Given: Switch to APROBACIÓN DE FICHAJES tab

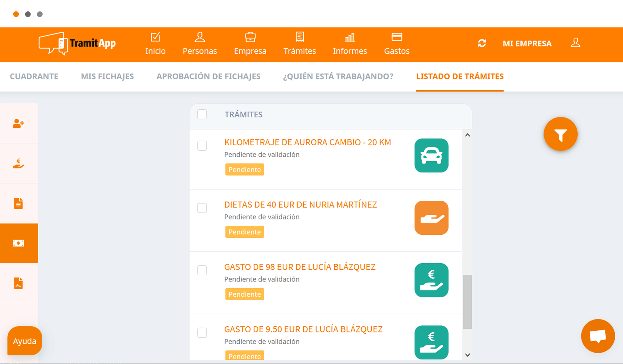Looking at the screenshot, I should [x=208, y=76].
